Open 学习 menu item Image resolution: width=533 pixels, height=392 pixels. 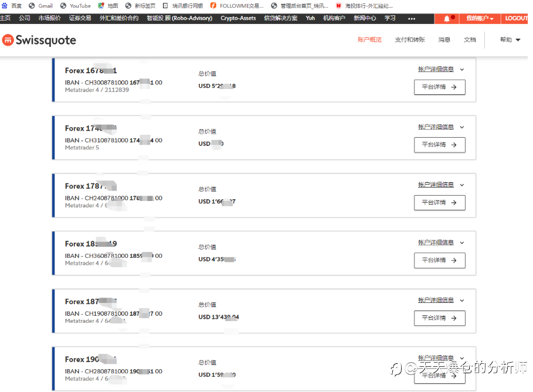pyautogui.click(x=390, y=18)
